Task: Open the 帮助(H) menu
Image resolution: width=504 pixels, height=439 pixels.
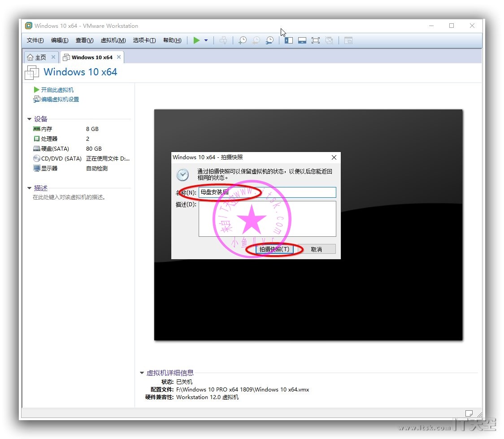Action: pos(172,40)
